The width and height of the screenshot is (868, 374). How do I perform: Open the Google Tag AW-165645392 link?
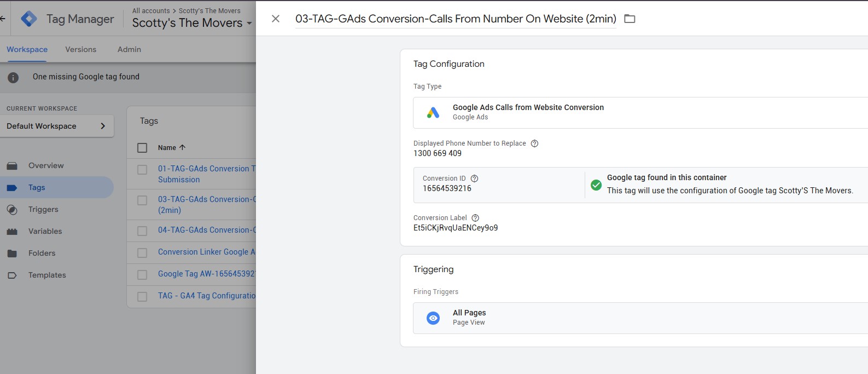(207, 274)
